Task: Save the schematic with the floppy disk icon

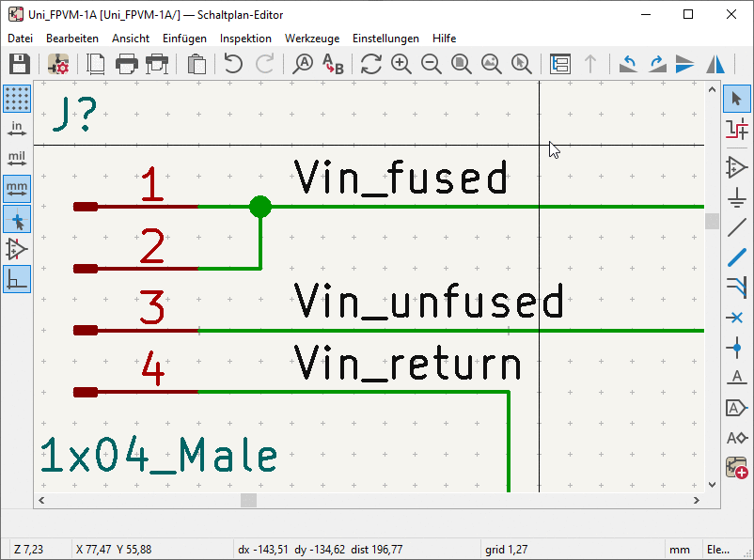Action: coord(19,64)
